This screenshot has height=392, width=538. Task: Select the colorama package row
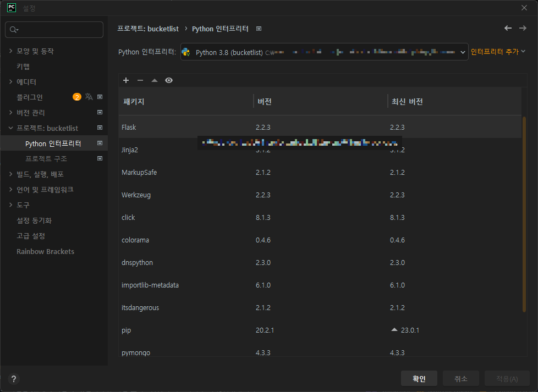click(320, 240)
